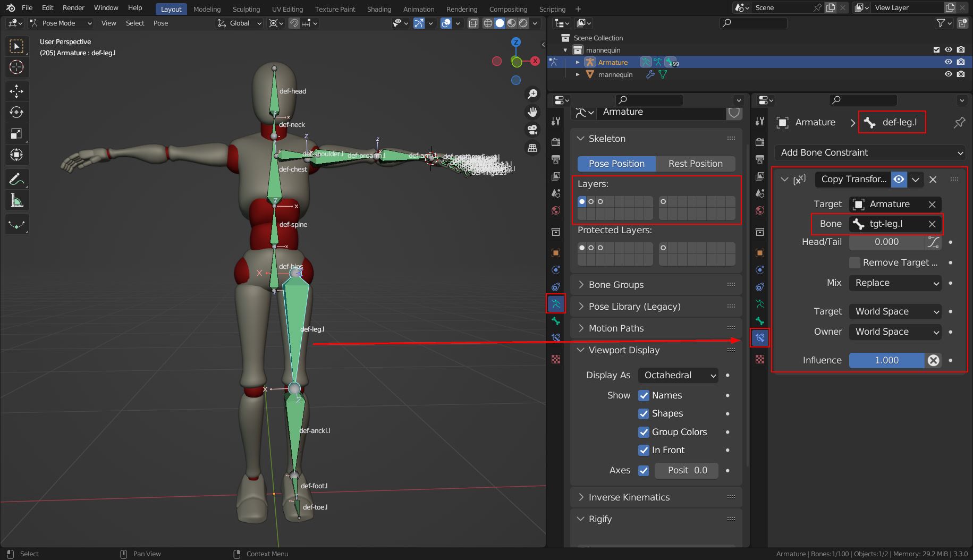
Task: Open Bone Constraint properties tab in right panel
Action: coord(760,338)
